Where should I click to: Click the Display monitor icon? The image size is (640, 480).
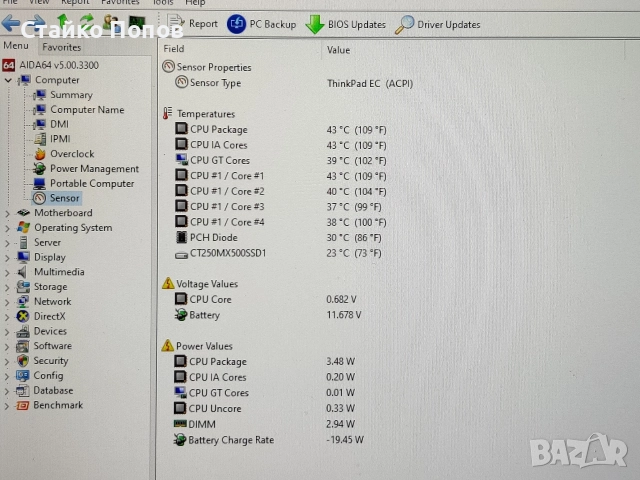click(x=23, y=257)
